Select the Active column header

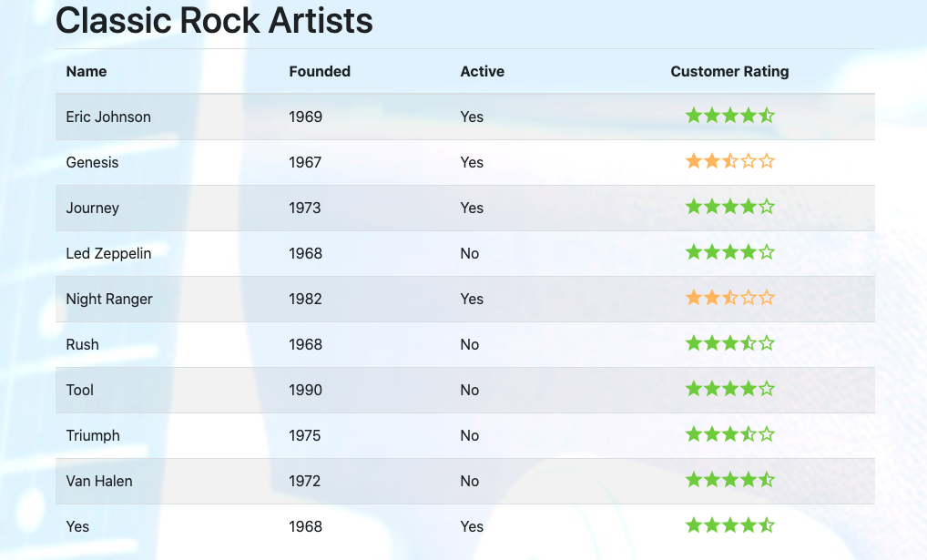point(482,71)
